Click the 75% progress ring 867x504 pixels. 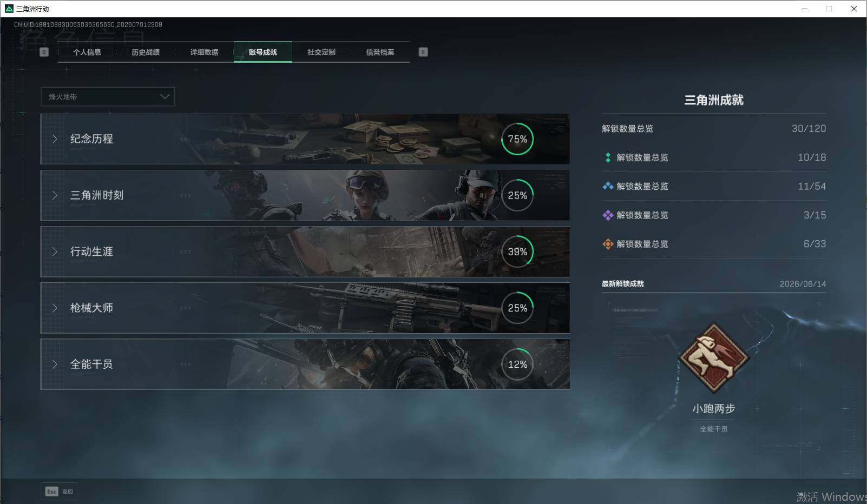coord(517,139)
